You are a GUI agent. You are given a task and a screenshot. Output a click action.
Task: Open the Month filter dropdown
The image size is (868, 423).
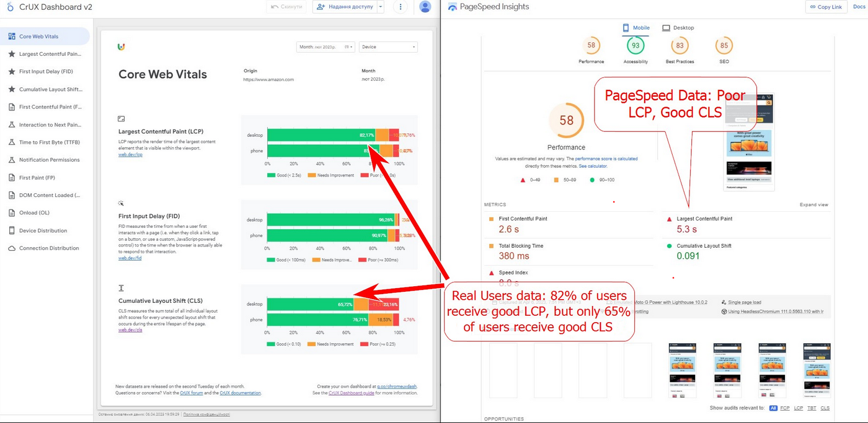point(325,47)
